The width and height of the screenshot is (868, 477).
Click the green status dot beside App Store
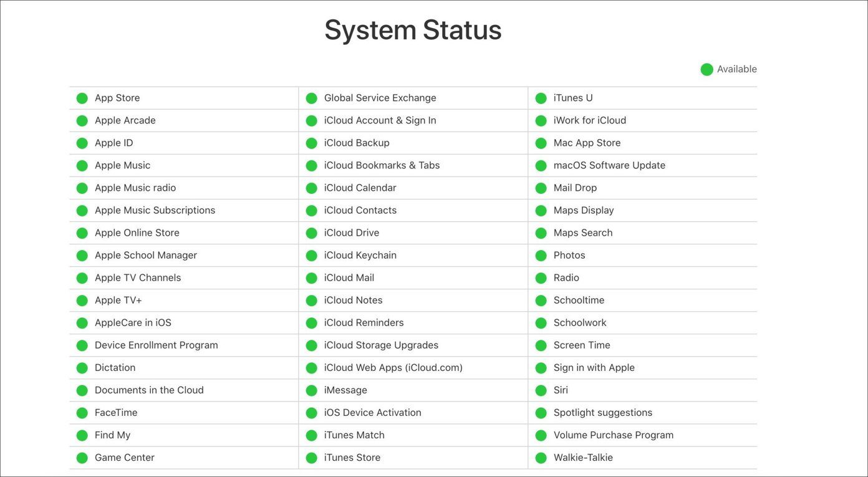(x=82, y=99)
